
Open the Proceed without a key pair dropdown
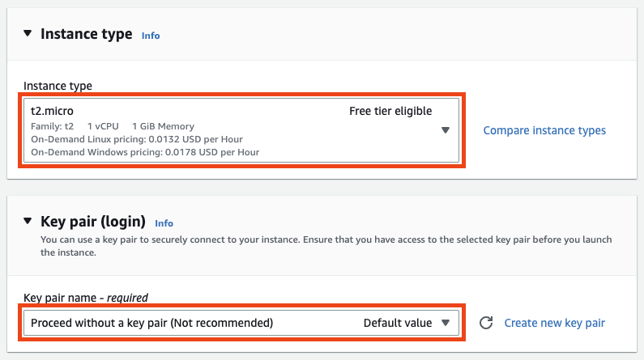[x=241, y=323]
